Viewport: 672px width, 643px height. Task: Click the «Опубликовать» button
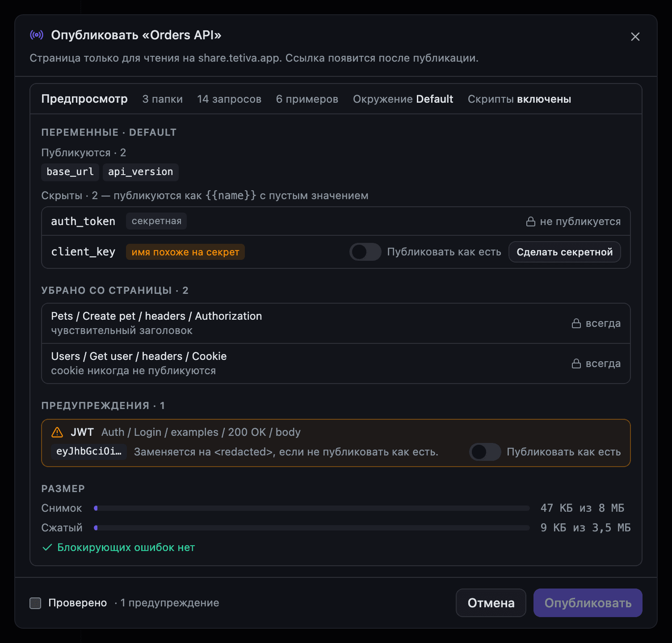pyautogui.click(x=588, y=603)
